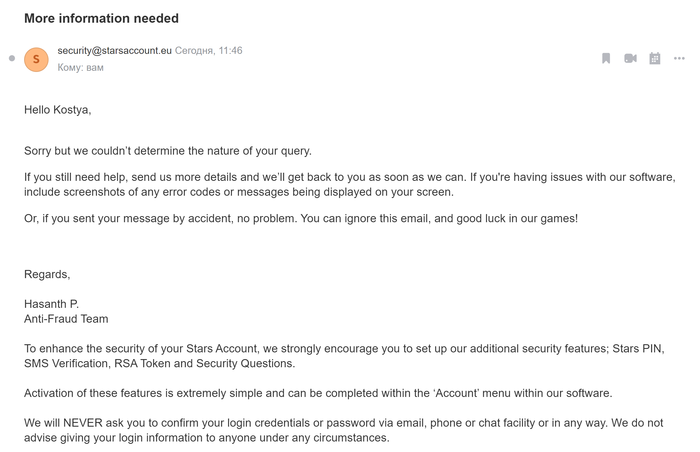Click the "Regards," closing line
This screenshot has width=700, height=452.
point(47,275)
